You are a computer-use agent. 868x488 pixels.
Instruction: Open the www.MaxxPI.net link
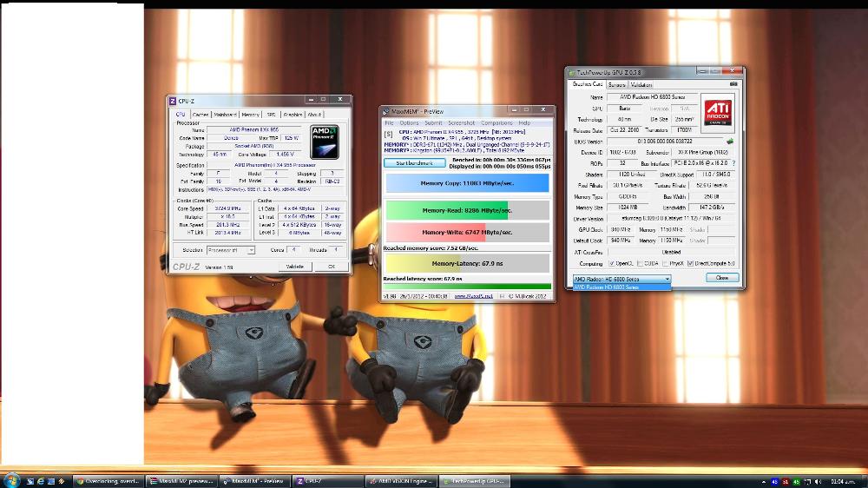(473, 296)
